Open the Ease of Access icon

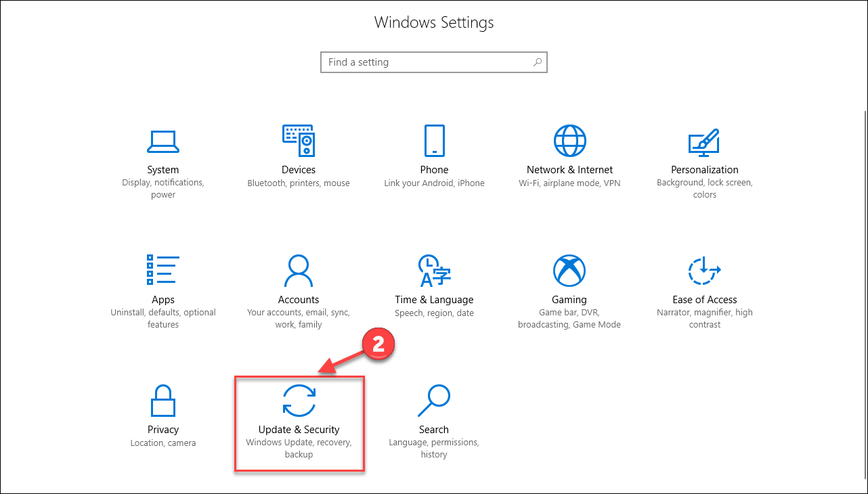704,271
